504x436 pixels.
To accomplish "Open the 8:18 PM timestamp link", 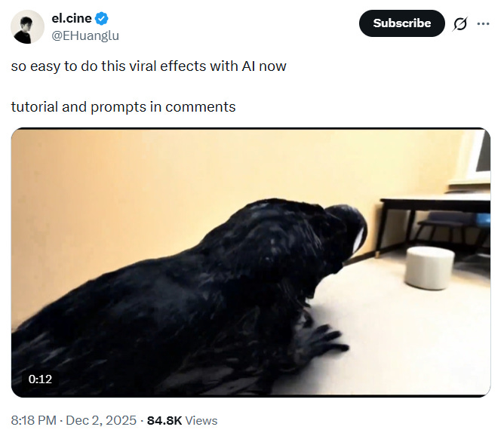I will [x=33, y=420].
